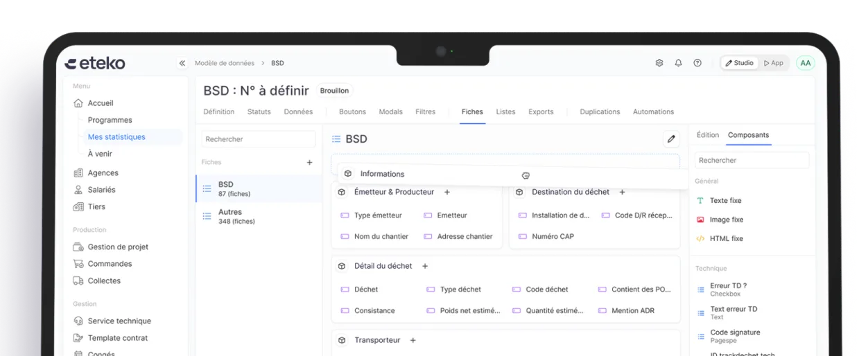The image size is (868, 356).
Task: Click the Texte fixe T icon
Action: tap(700, 201)
